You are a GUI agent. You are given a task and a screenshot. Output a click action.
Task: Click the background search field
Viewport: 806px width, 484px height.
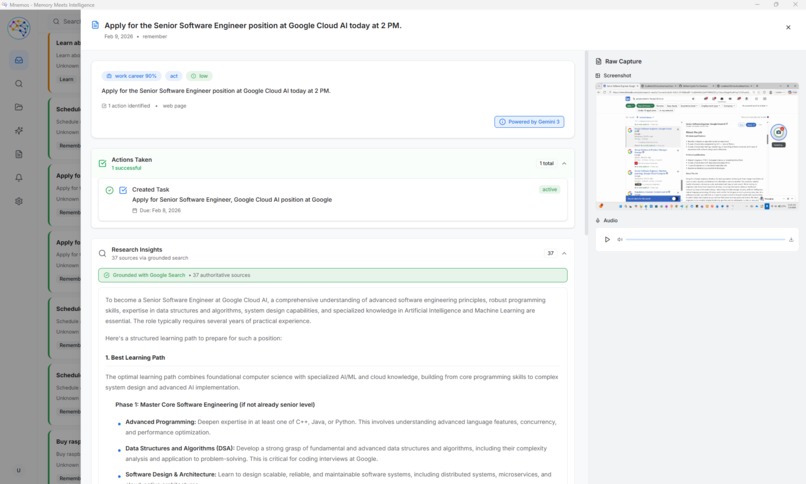[66, 22]
